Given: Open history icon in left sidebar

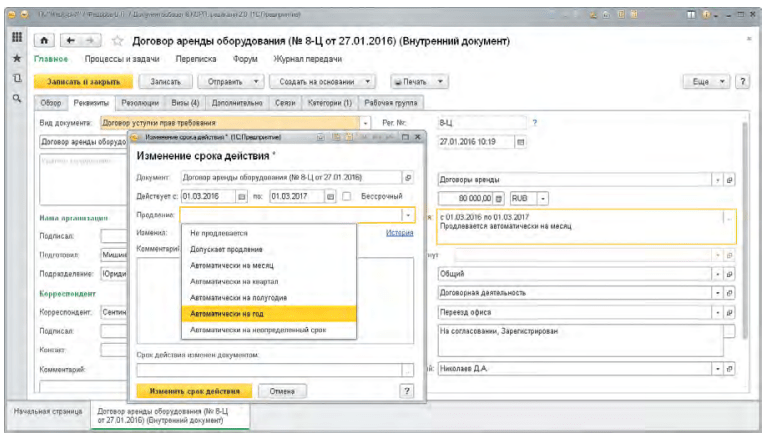Looking at the screenshot, I should coord(17,78).
